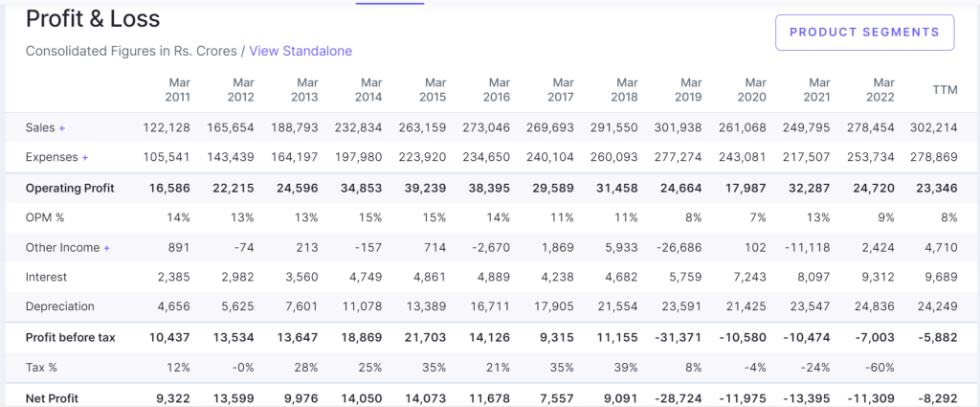980x407 pixels.
Task: Select Interest value 4,889 for Mar 2016
Action: coord(494,277)
